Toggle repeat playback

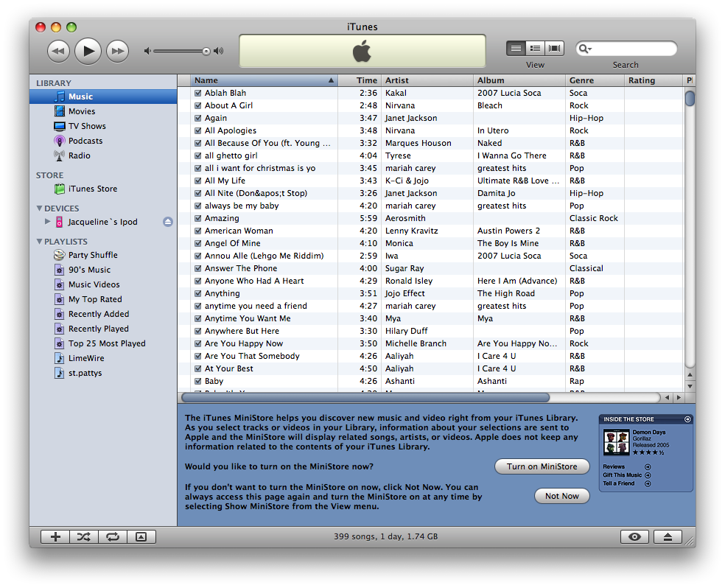pyautogui.click(x=112, y=536)
